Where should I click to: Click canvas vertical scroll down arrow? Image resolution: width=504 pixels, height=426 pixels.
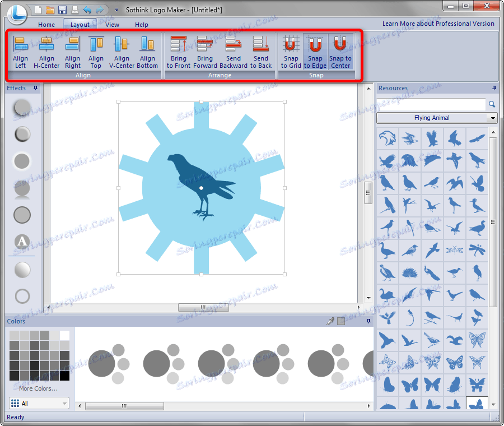point(368,298)
